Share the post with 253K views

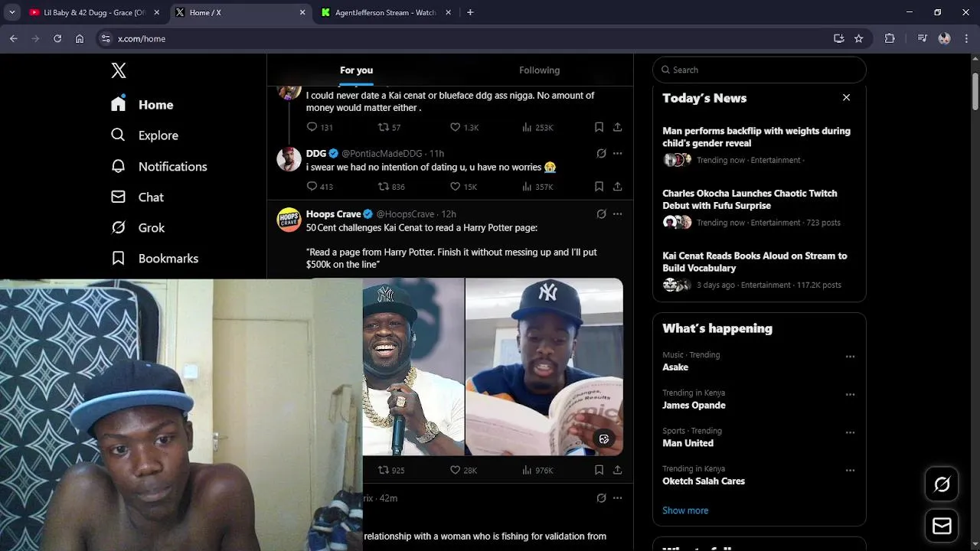coord(617,127)
